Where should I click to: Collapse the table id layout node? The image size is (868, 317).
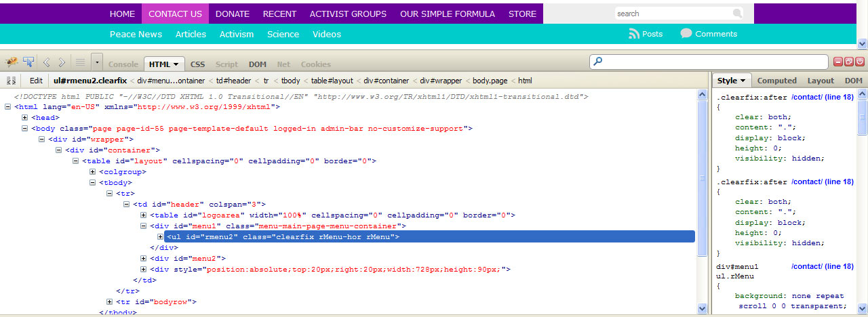[76, 161]
